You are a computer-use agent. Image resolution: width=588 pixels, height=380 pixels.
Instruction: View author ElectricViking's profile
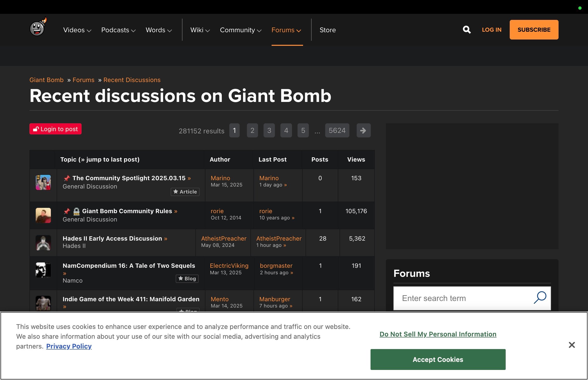click(229, 266)
